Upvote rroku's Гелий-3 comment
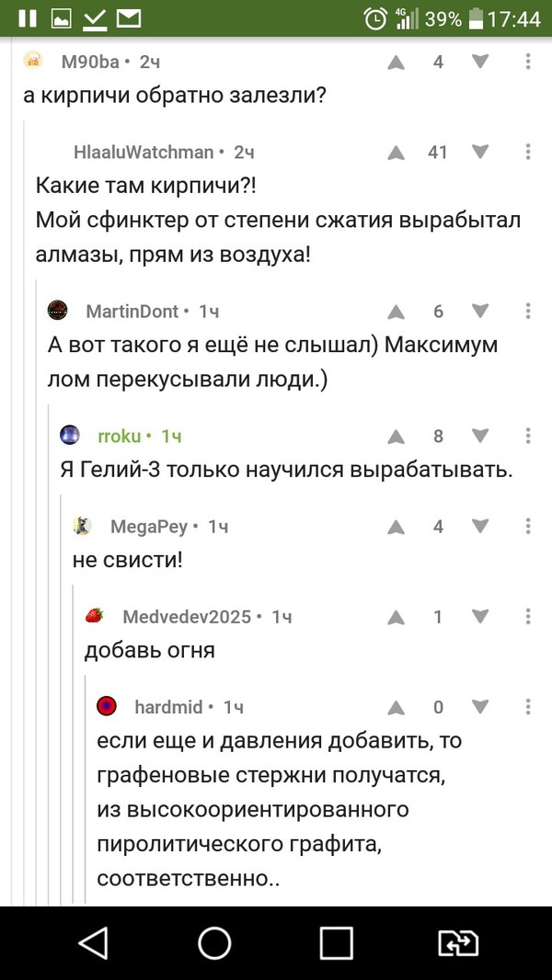552x980 pixels. [397, 436]
